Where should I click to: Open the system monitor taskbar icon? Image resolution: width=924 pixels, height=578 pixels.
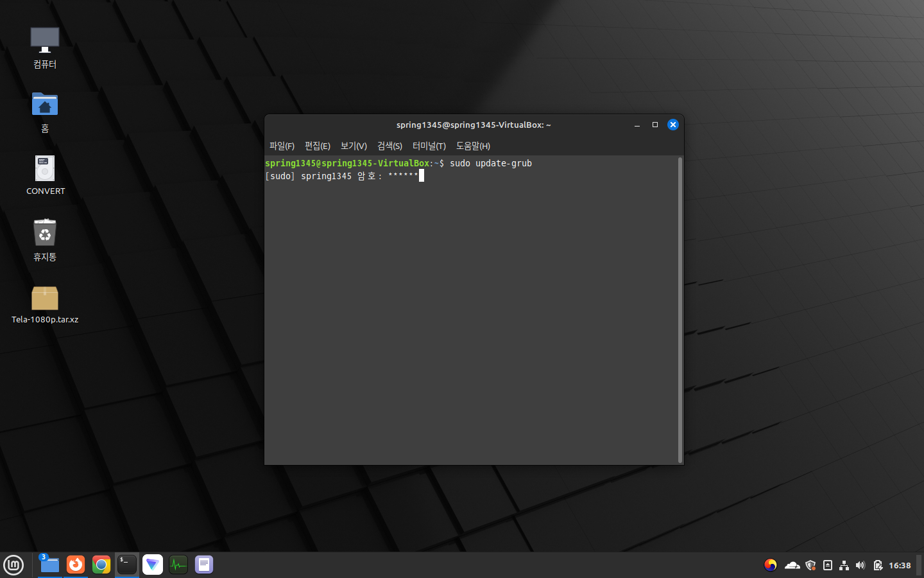(178, 565)
